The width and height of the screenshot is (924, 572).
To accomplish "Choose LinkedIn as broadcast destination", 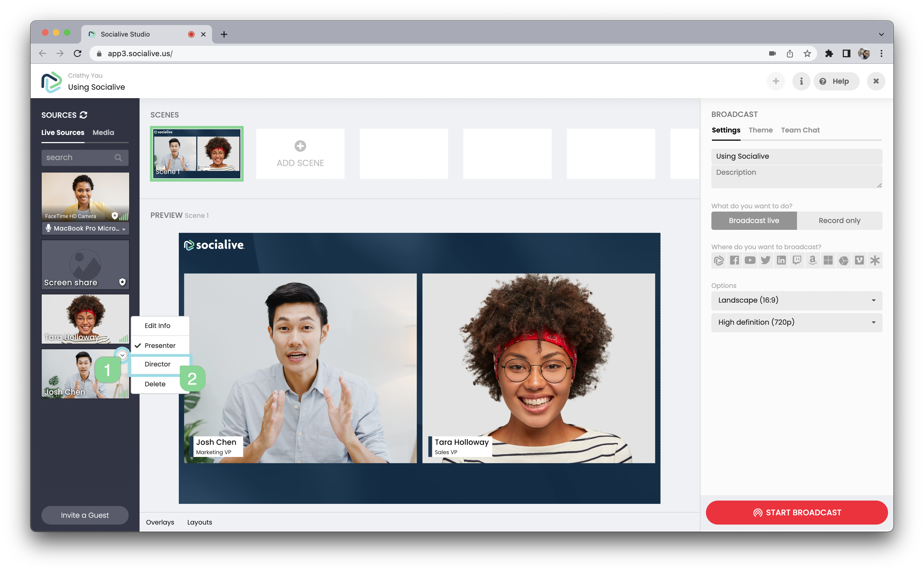I will (781, 260).
